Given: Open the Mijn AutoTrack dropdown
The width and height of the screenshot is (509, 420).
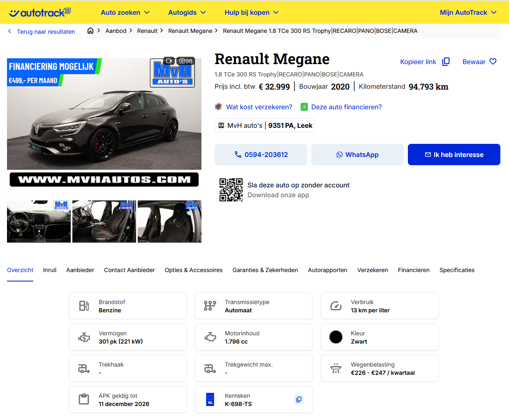Looking at the screenshot, I should coord(468,13).
